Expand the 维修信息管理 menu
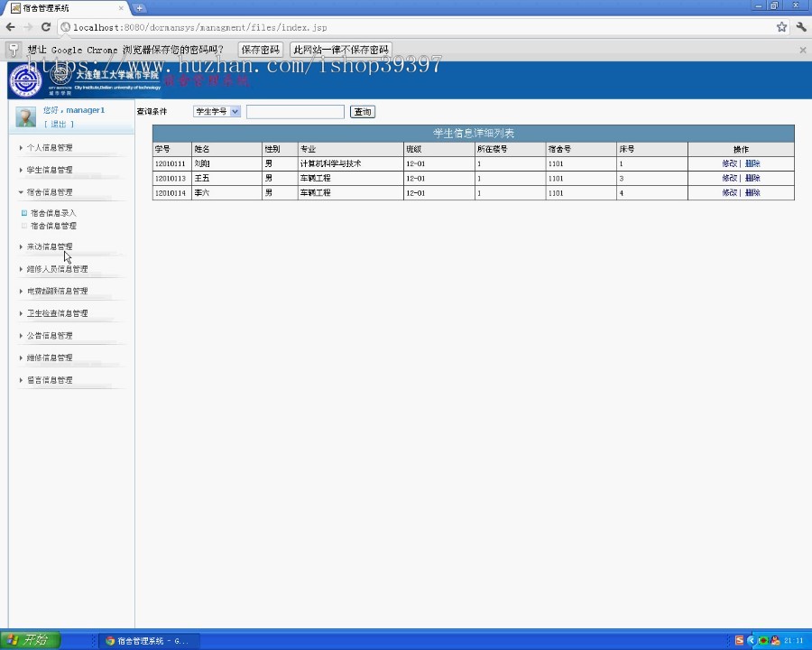The width and height of the screenshot is (812, 650). pyautogui.click(x=50, y=358)
